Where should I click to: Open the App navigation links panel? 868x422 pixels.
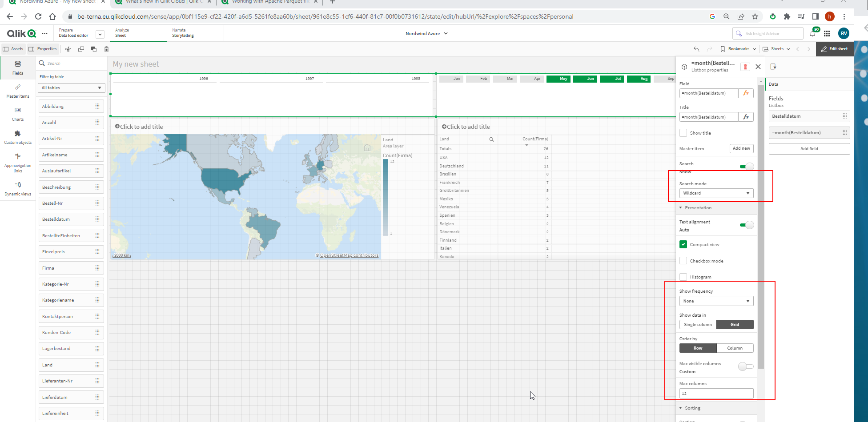point(17,162)
